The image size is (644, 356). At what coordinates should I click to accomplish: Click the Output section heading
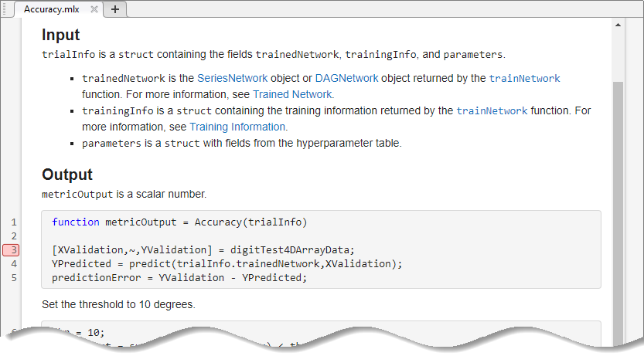click(x=67, y=175)
